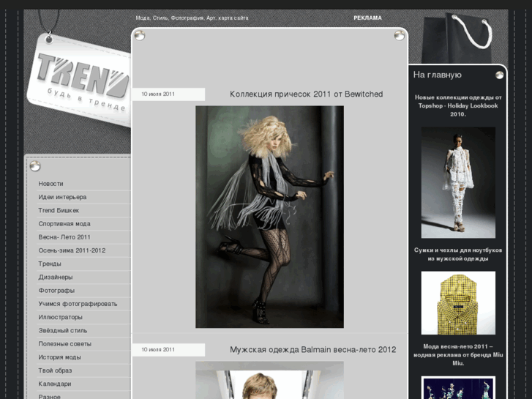Viewport: 532px width, 399px height.
Task: Select Тренды in sidebar menu
Action: (50, 264)
